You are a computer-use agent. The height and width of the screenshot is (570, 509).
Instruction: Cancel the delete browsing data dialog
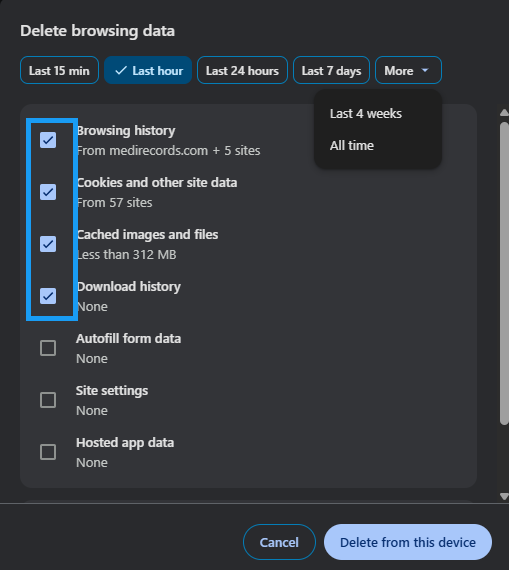[279, 542]
